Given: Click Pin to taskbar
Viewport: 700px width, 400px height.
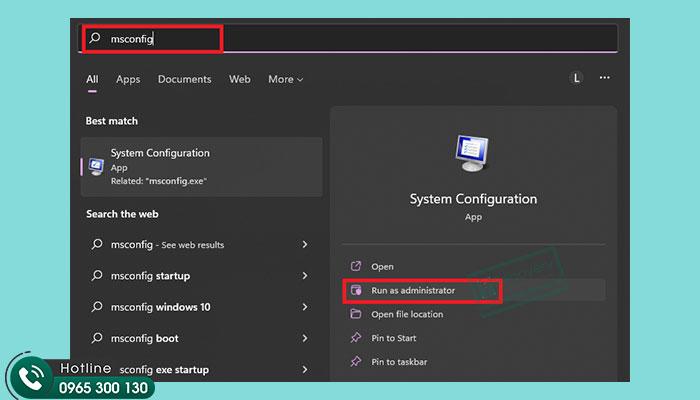Looking at the screenshot, I should (474, 362).
